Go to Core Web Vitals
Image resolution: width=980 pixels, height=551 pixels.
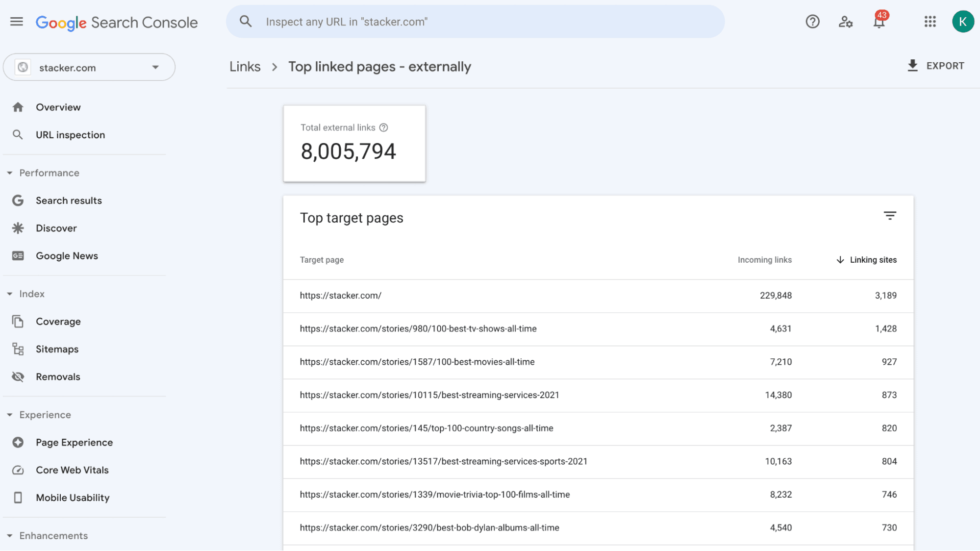click(x=72, y=470)
